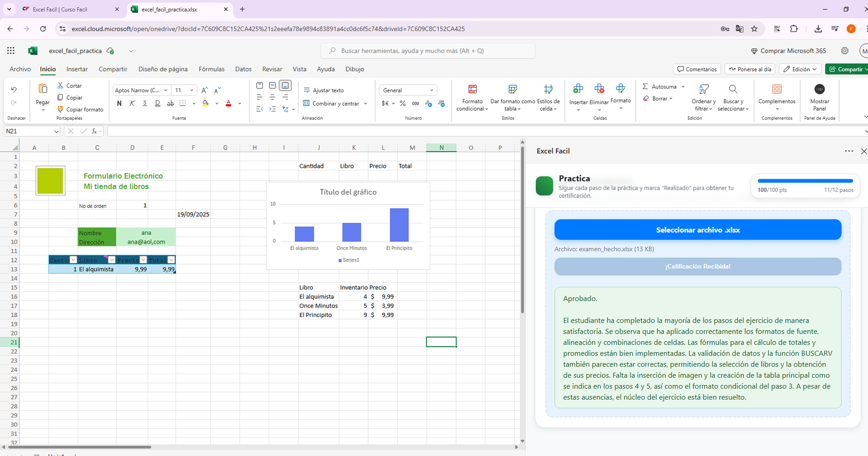The image size is (868, 456).
Task: Expand the fill color dropdown arrow
Action: 217,103
